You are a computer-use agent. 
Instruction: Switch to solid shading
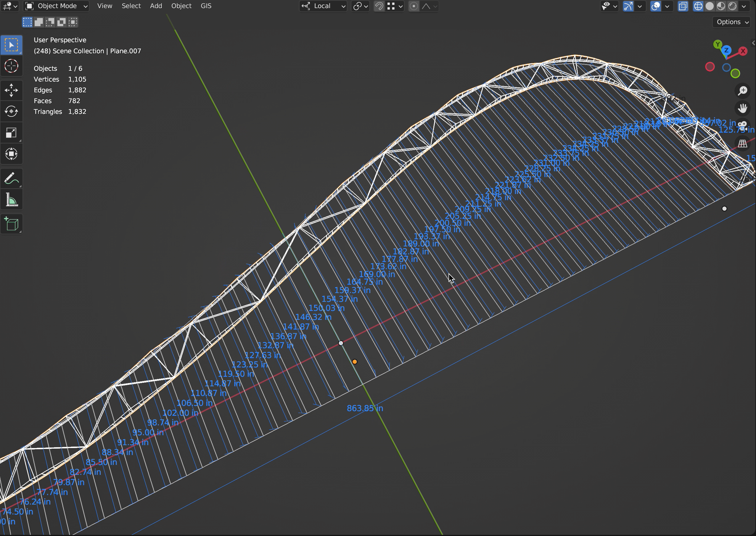pyautogui.click(x=709, y=6)
